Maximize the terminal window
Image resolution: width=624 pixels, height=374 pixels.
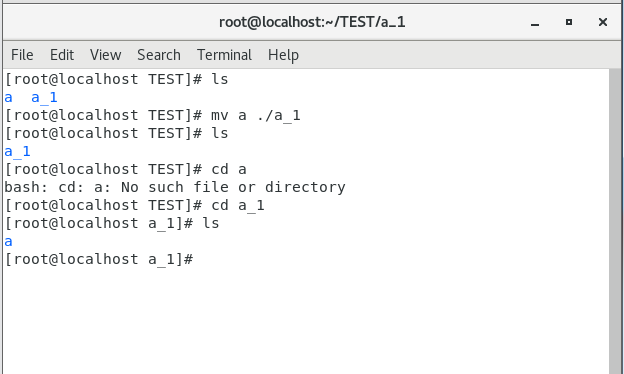(x=569, y=22)
